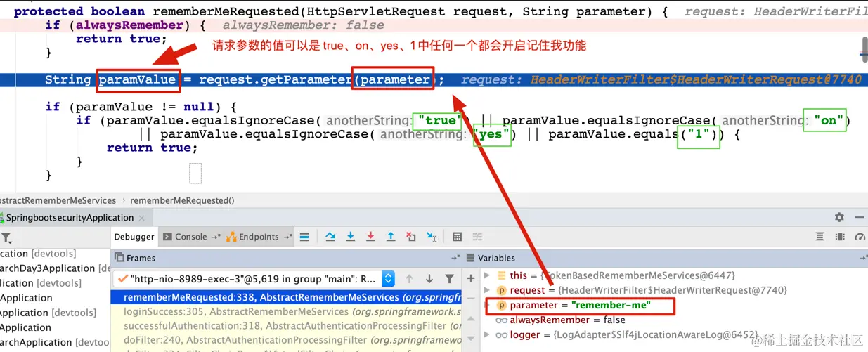Expand the 'this' variable node
The width and height of the screenshot is (868, 352).
(487, 275)
